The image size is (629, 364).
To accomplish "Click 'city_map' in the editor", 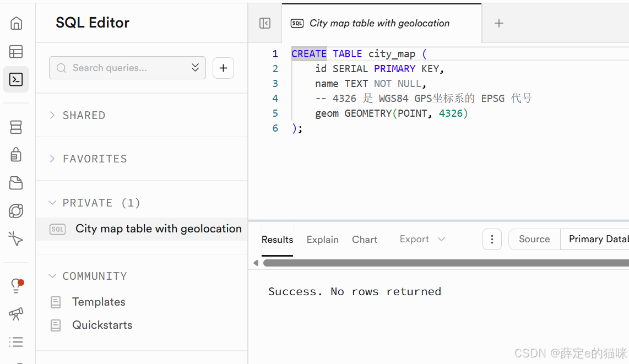I will (x=392, y=54).
